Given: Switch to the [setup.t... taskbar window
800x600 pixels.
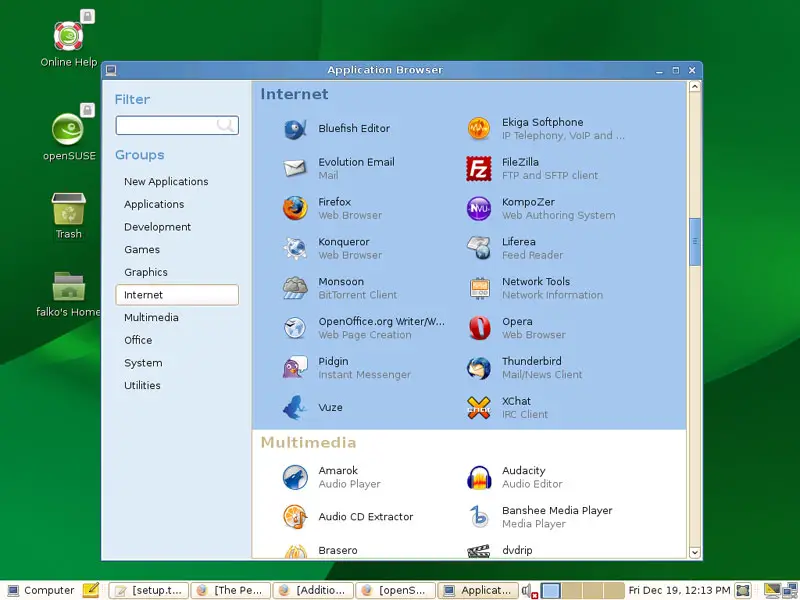Looking at the screenshot, I should click(x=148, y=590).
